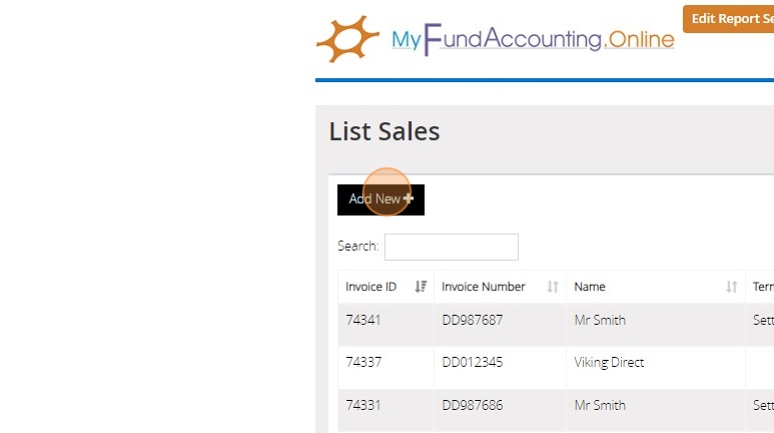Click the List Sales page heading
The image size is (774, 433).
pos(384,131)
